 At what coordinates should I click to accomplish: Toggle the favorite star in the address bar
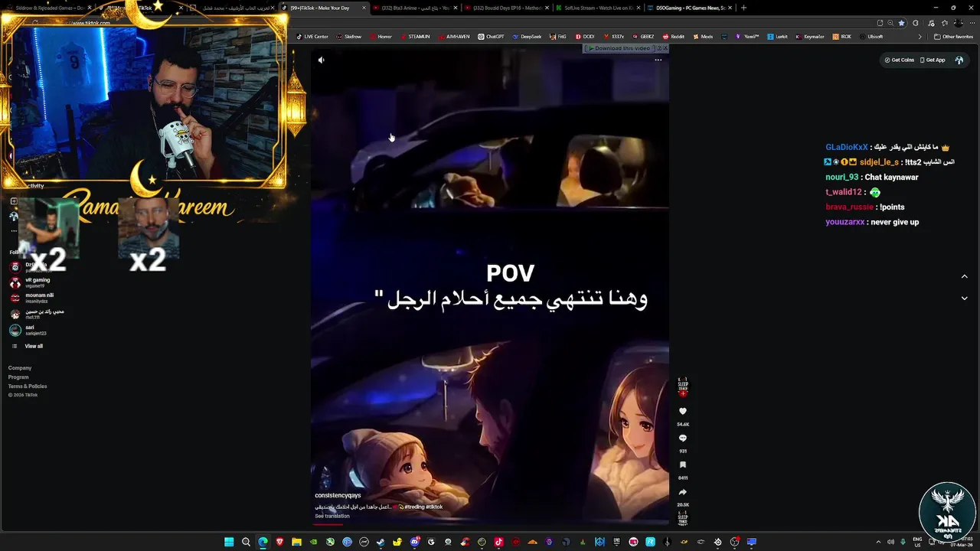901,23
